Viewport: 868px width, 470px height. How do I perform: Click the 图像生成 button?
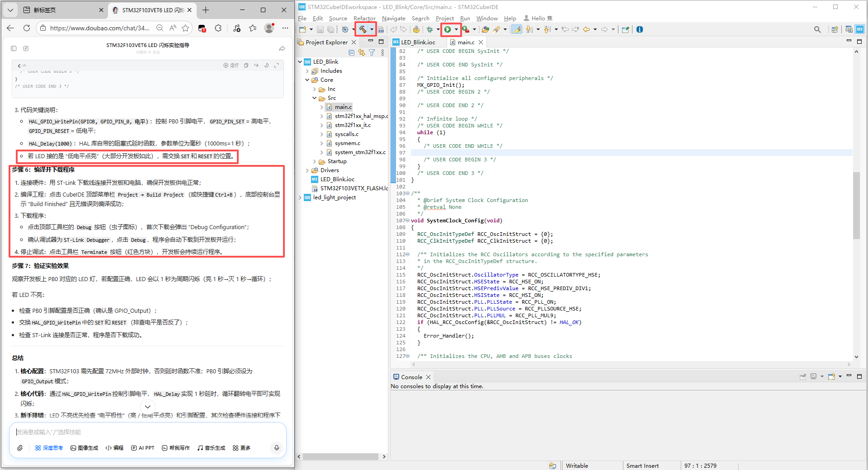[85, 448]
